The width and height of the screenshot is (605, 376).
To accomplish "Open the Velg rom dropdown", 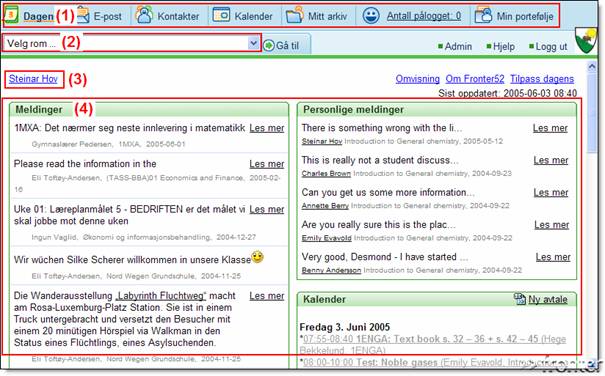I will pyautogui.click(x=132, y=43).
